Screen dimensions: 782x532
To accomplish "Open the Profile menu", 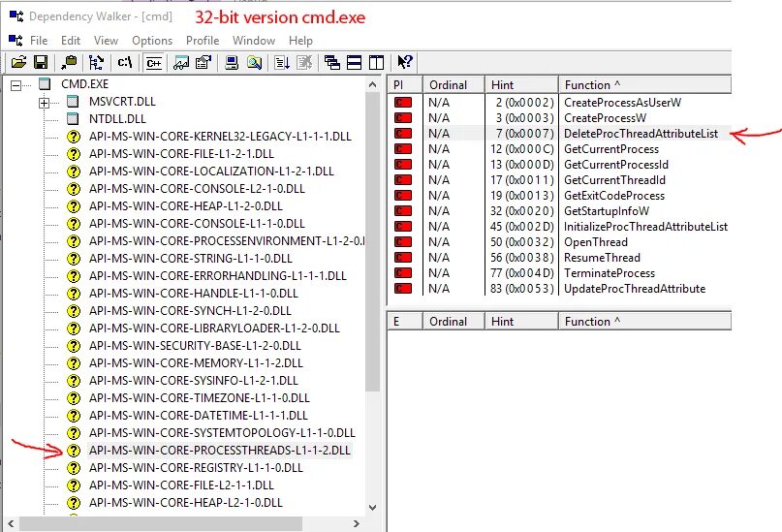I will (x=203, y=41).
